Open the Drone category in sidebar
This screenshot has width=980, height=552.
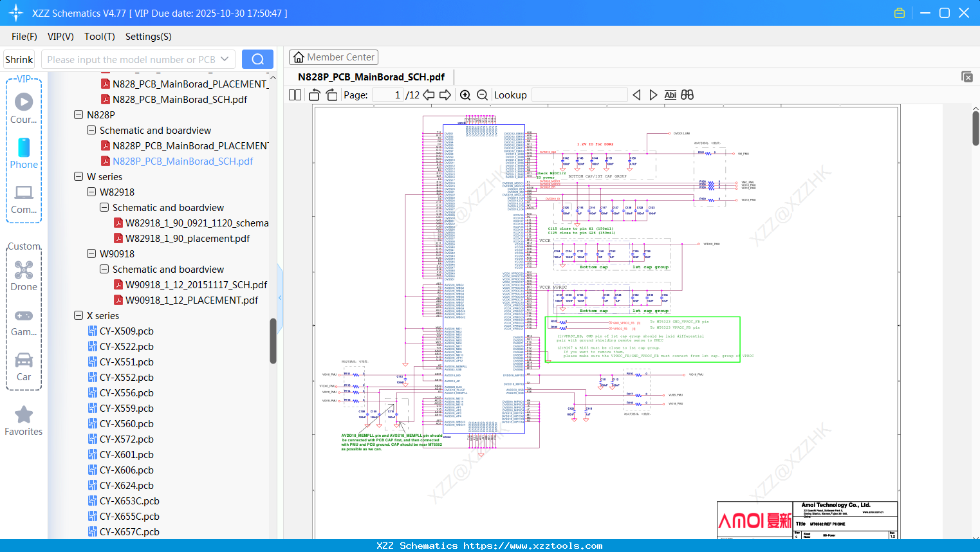(x=24, y=276)
